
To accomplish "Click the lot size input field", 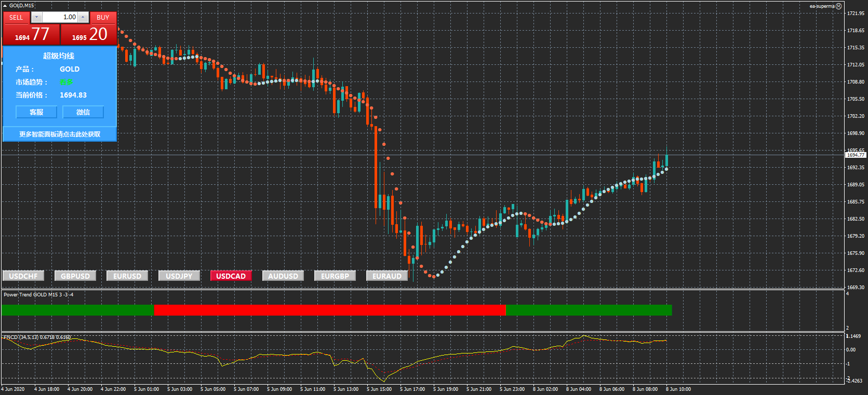I will (59, 17).
